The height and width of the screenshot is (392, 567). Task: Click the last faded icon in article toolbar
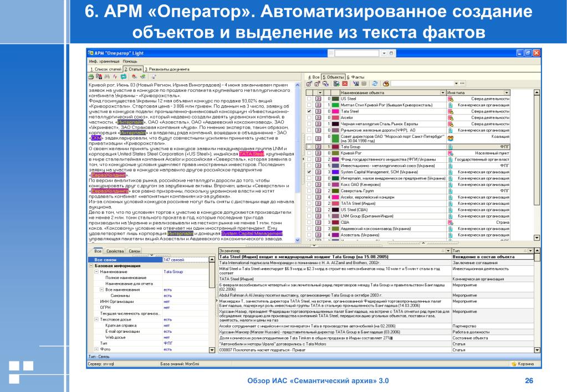[x=154, y=76]
